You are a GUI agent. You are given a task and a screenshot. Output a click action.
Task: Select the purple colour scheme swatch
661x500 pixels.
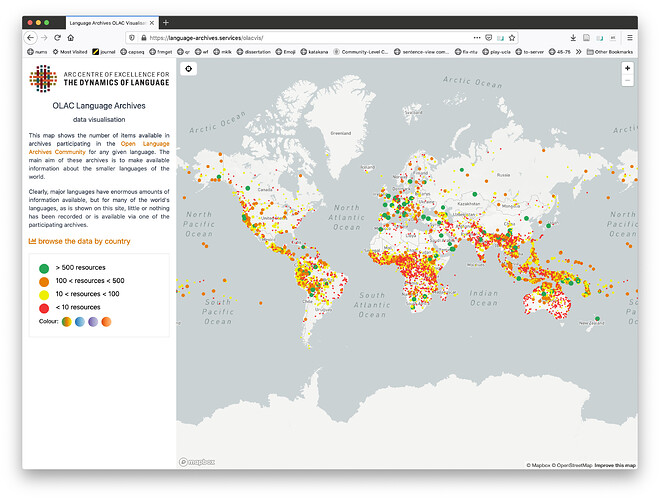[x=93, y=322]
